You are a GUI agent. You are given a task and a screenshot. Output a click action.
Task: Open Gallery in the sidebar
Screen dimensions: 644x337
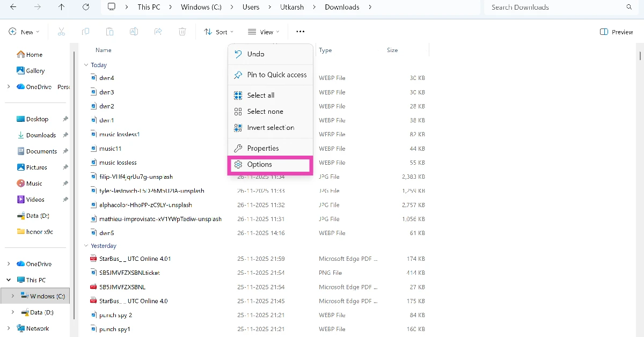35,71
